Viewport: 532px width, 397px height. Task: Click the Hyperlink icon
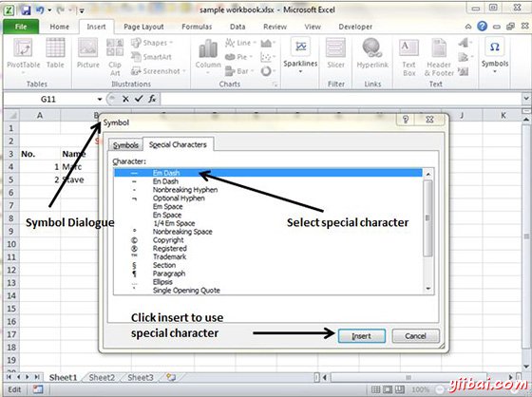(x=372, y=48)
